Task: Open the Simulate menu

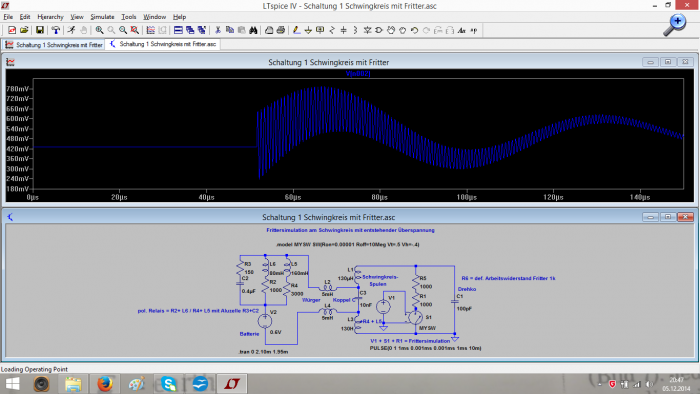Action: point(102,17)
